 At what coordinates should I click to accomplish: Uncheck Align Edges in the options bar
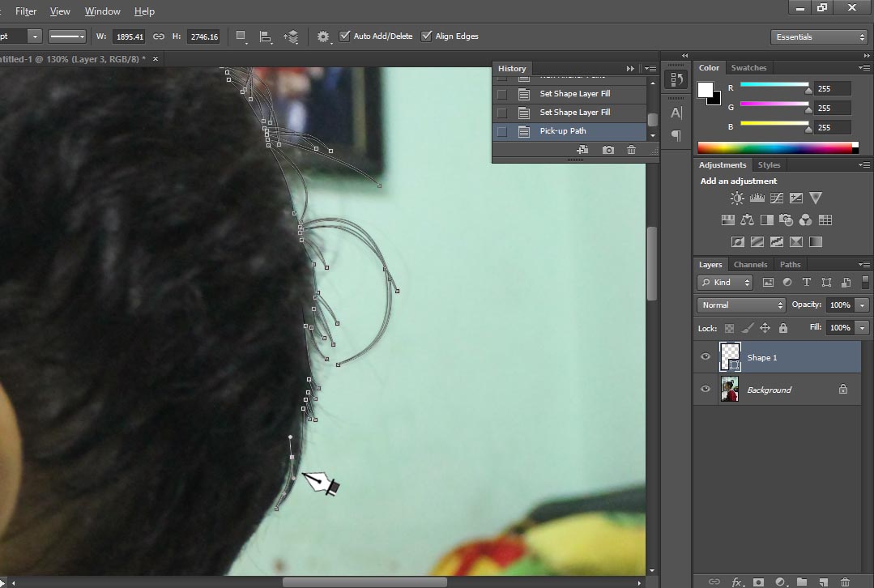point(426,36)
